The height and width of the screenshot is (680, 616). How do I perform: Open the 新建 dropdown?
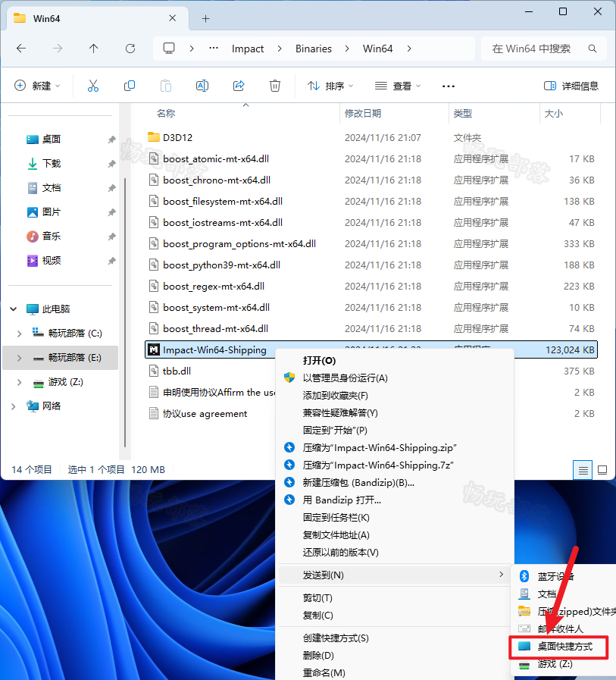click(37, 86)
